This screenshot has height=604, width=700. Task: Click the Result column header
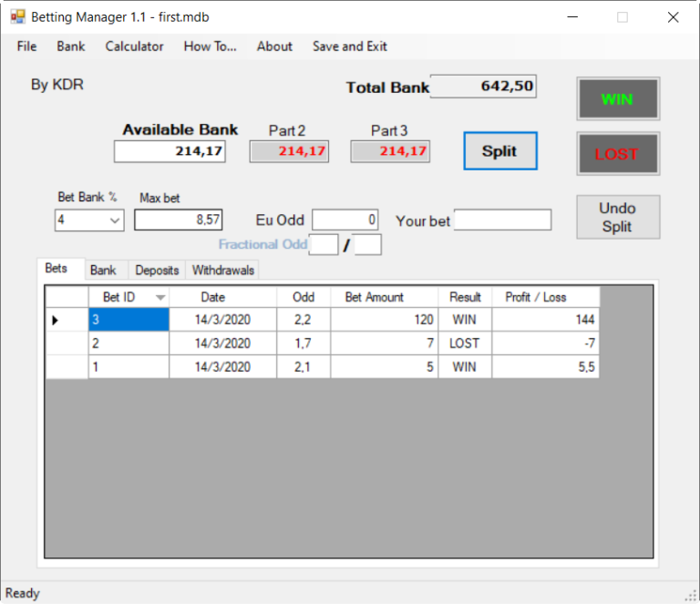coord(465,297)
